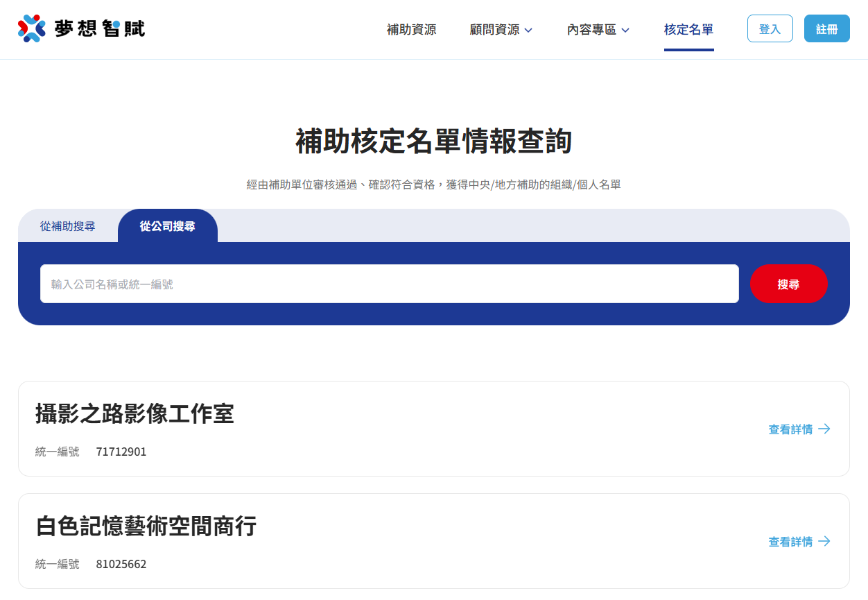Open the 攝影之路影像工作室 title
Image resolution: width=868 pixels, height=600 pixels.
pyautogui.click(x=134, y=414)
